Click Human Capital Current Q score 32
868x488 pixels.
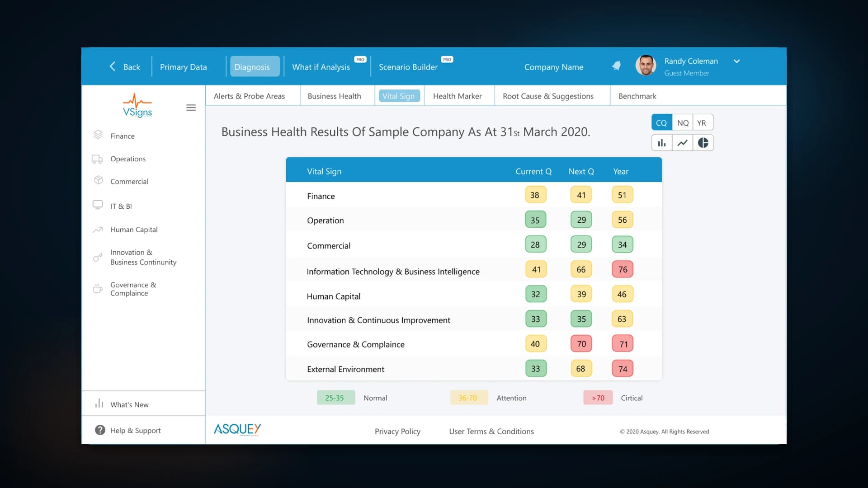536,294
